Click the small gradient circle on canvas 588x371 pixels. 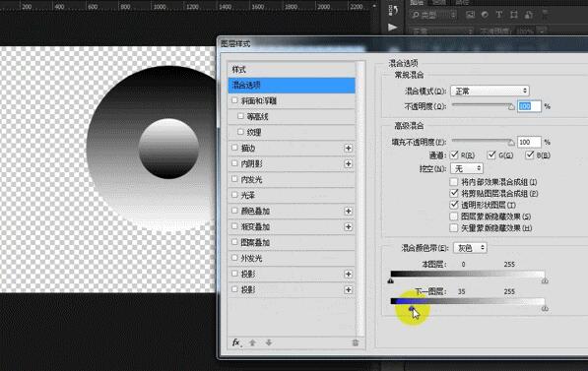point(168,149)
